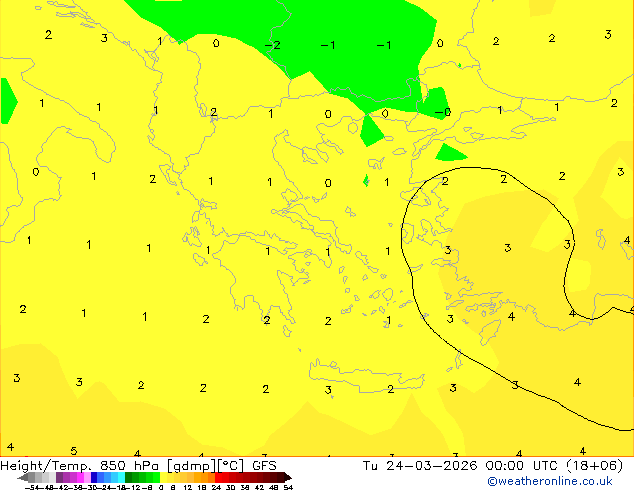Click the GFS model label in title

[x=264, y=466]
